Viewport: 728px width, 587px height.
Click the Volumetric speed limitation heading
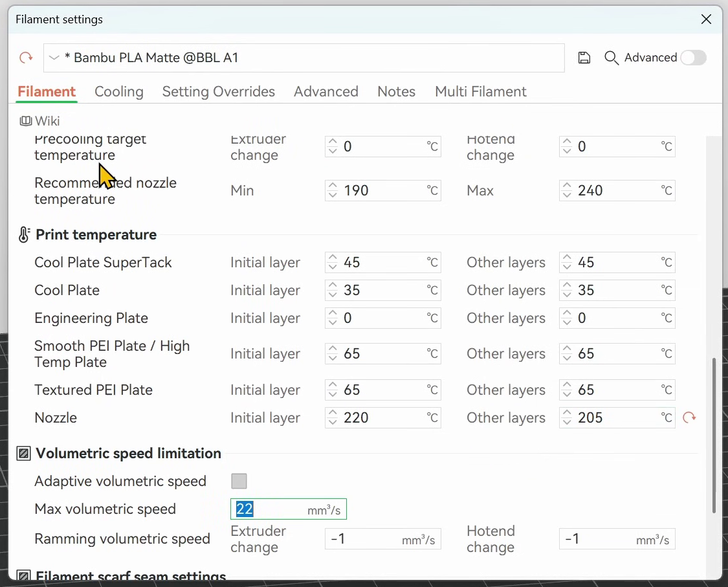[x=128, y=453]
